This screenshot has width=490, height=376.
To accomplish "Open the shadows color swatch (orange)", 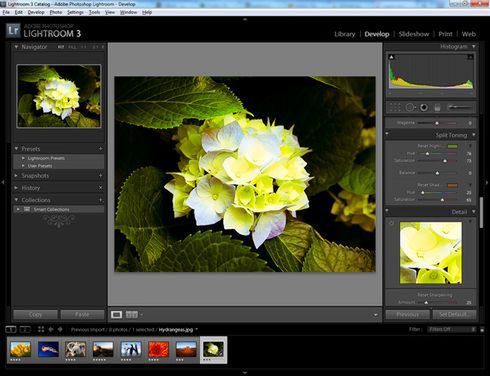I will pos(452,185).
